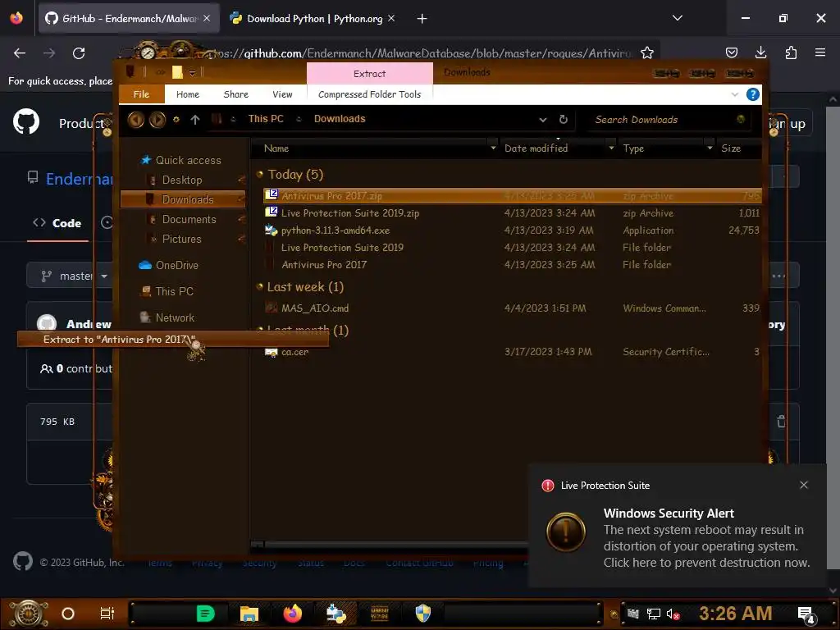Open the green chat app in taskbar
The image size is (840, 630).
click(x=205, y=614)
